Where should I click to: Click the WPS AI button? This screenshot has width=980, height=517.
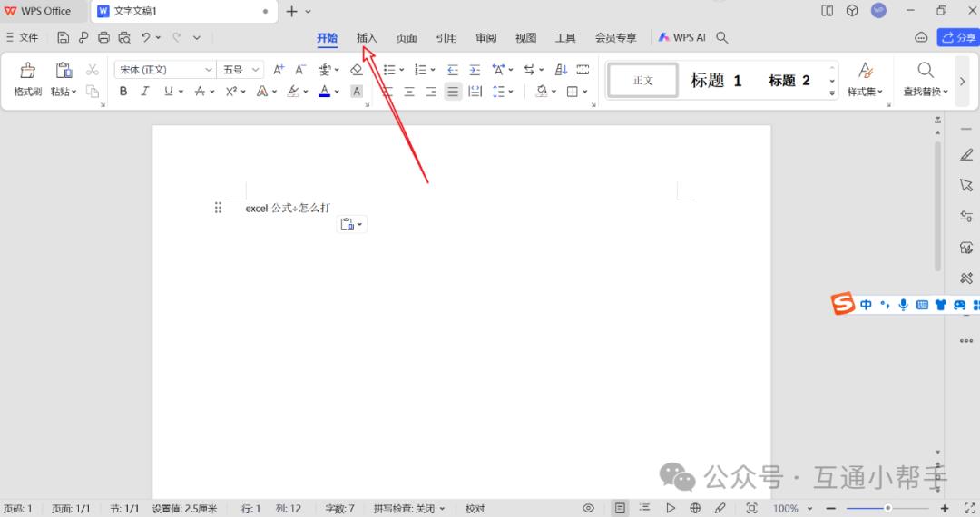pyautogui.click(x=681, y=37)
